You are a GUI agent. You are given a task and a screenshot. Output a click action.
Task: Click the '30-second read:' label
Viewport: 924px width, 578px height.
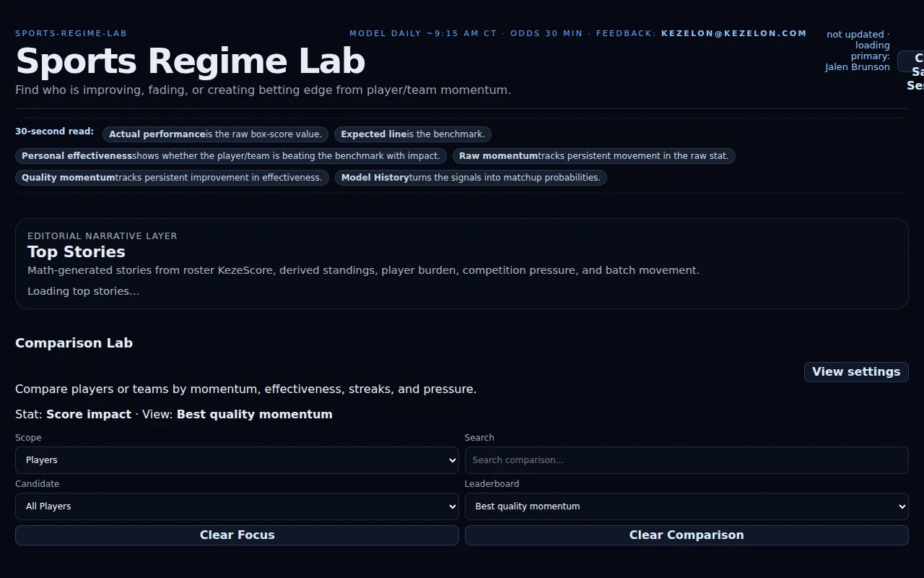[x=54, y=131]
